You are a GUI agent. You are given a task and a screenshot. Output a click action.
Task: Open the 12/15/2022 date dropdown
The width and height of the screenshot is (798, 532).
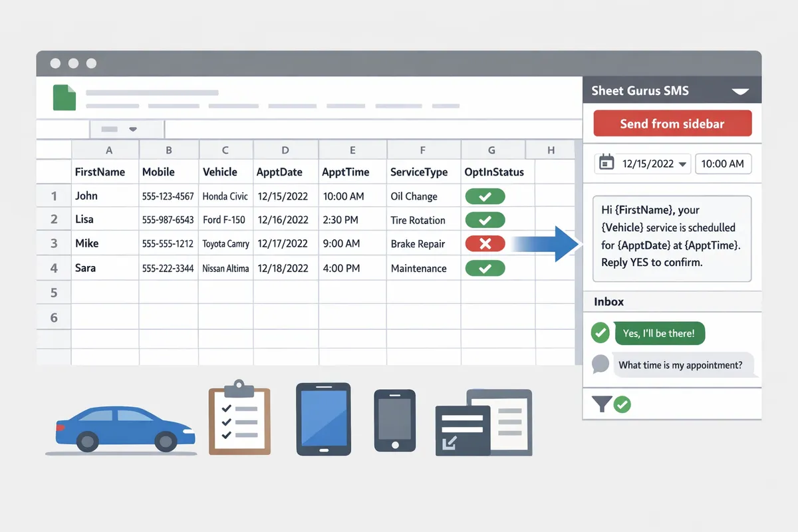[x=683, y=165]
